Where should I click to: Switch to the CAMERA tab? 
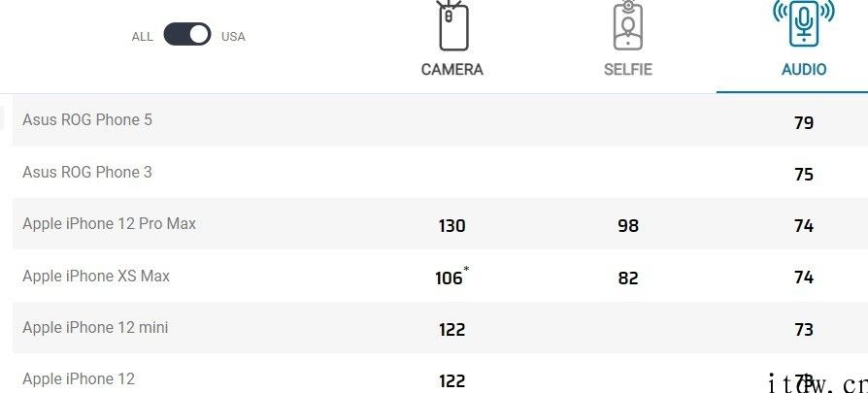[452, 70]
